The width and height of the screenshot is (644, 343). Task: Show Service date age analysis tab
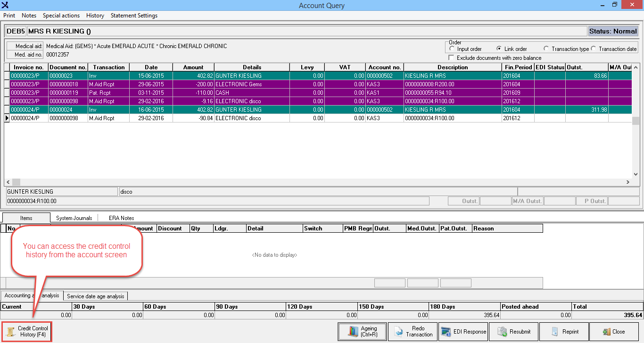96,296
